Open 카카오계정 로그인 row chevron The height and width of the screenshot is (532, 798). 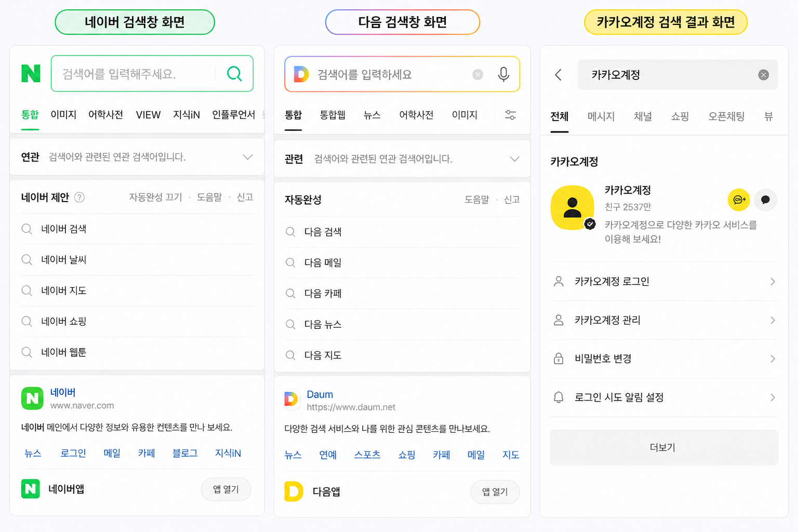[x=773, y=282]
